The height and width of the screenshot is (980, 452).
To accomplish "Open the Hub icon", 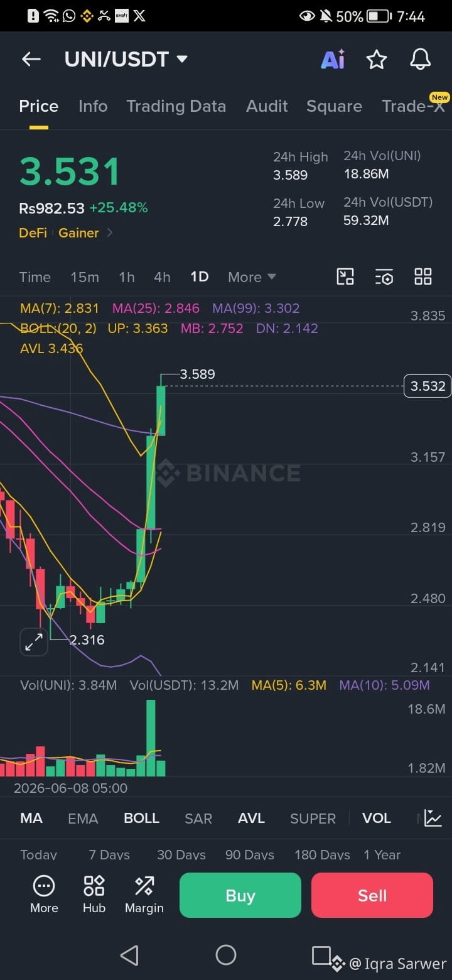I will pyautogui.click(x=94, y=895).
